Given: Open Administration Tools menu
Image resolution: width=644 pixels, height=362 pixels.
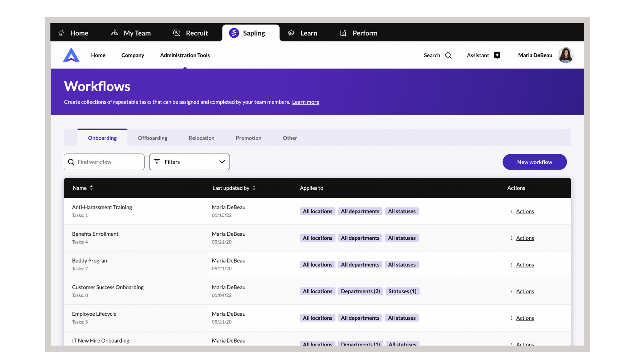Looking at the screenshot, I should point(185,55).
